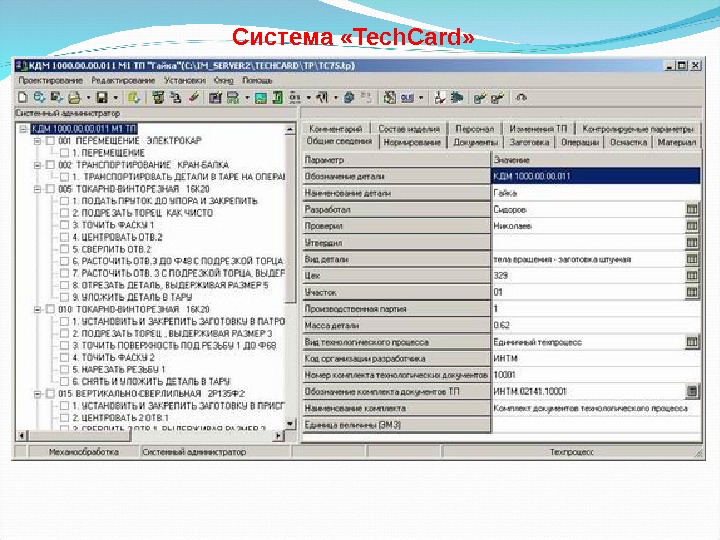
Task: Switch to the Состав изделия tab
Action: tap(409, 129)
